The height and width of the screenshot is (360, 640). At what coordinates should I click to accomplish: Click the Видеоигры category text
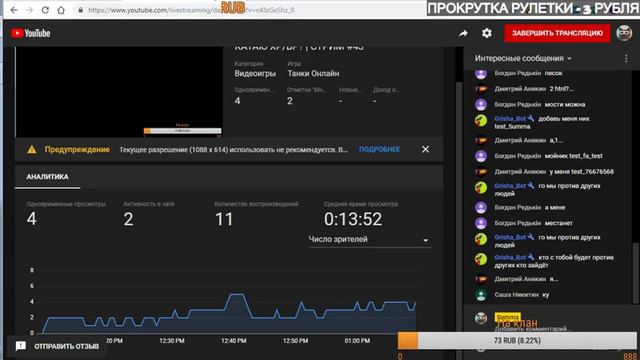(x=255, y=73)
